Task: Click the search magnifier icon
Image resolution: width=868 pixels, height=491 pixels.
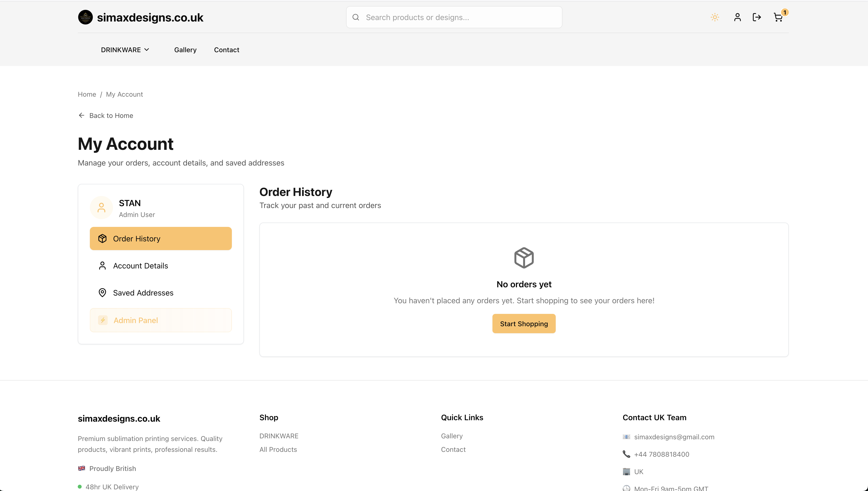Action: point(356,17)
